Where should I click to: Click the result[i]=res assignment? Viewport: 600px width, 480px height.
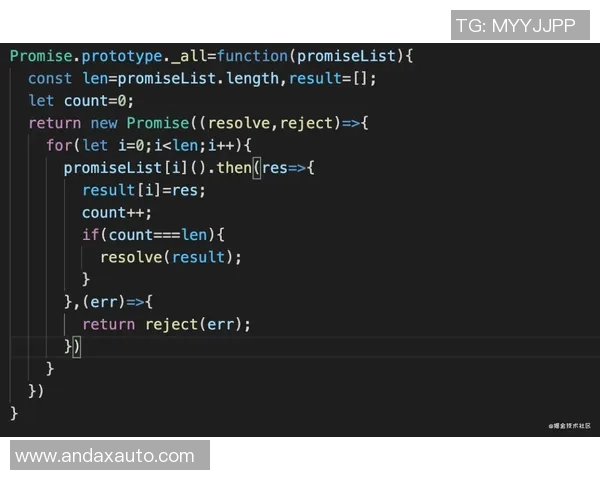pos(144,190)
